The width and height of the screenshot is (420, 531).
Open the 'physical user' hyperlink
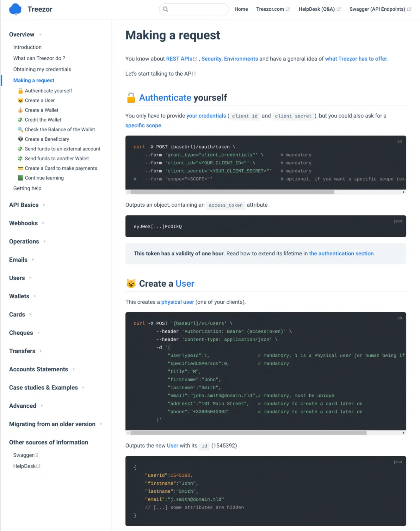(x=177, y=302)
